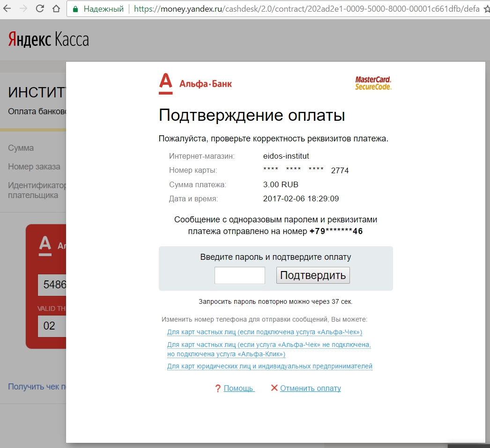490x448 pixels.
Task: Click the Надежный secure label
Action: (104, 9)
